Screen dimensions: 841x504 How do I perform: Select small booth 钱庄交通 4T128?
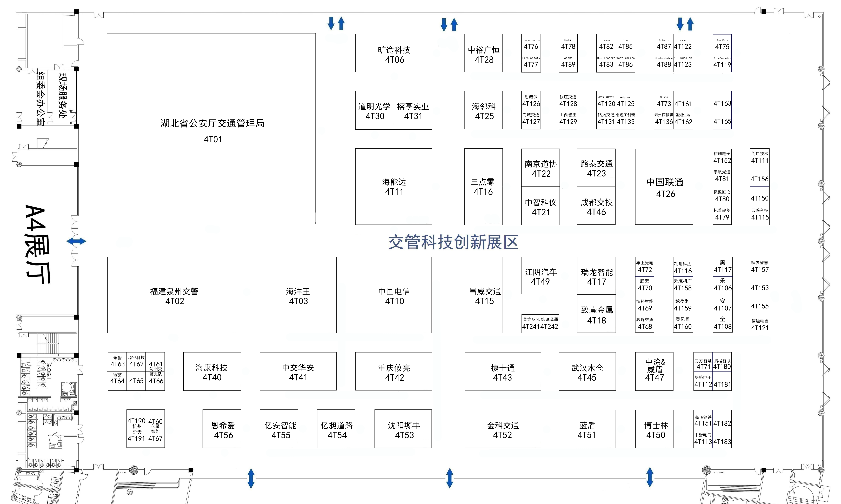[568, 101]
